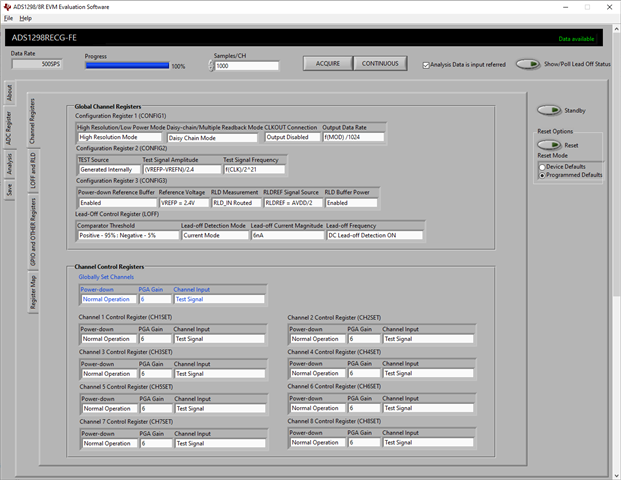Click the 'Globally Set Channels' label

[106, 277]
